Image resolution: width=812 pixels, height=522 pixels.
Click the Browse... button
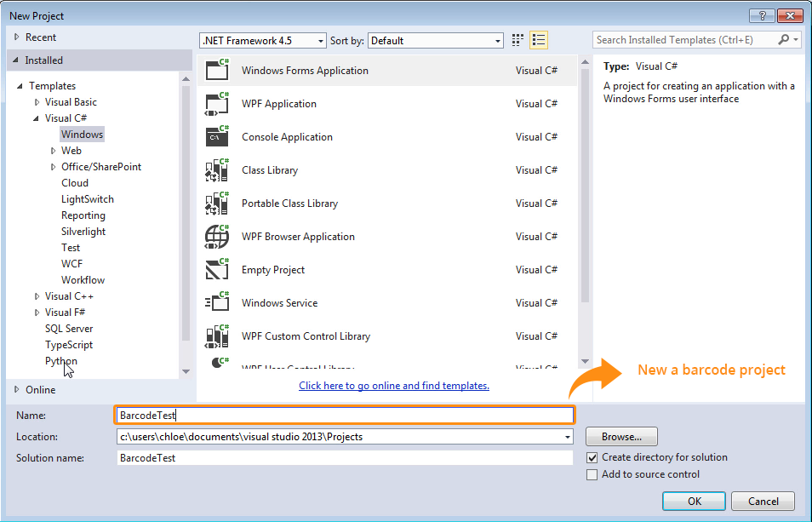tap(621, 437)
